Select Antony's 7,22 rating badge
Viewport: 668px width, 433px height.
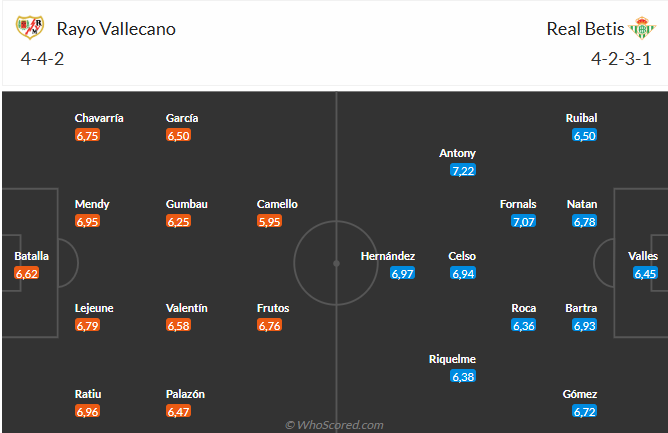[462, 171]
